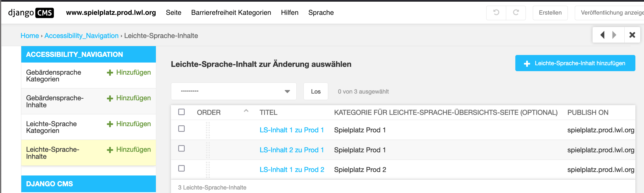Sort by the ORDER column header
This screenshot has height=193, width=644.
point(209,112)
